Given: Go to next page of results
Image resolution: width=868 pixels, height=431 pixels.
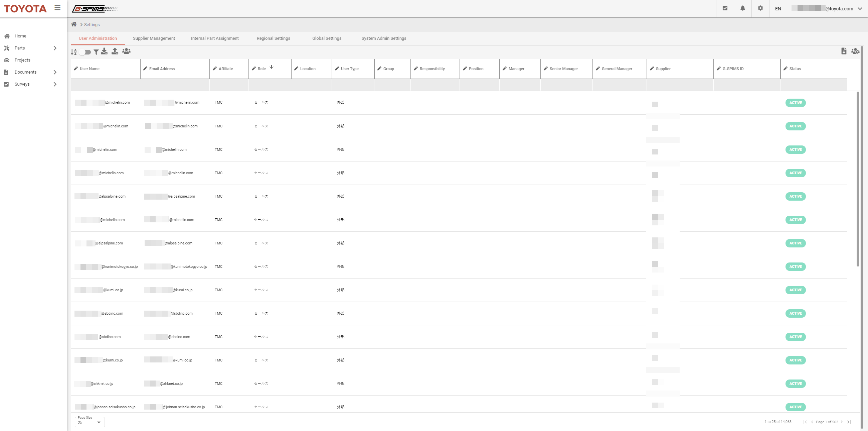Looking at the screenshot, I should click(842, 422).
